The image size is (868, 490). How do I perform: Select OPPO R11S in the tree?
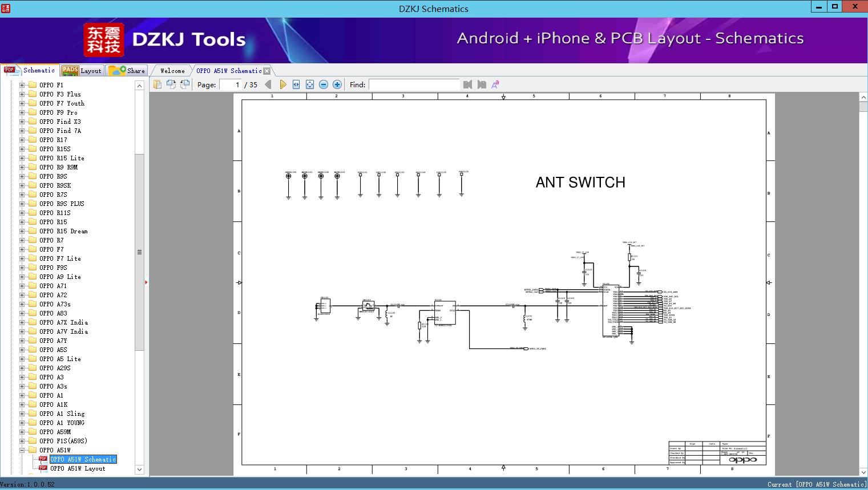coord(55,213)
